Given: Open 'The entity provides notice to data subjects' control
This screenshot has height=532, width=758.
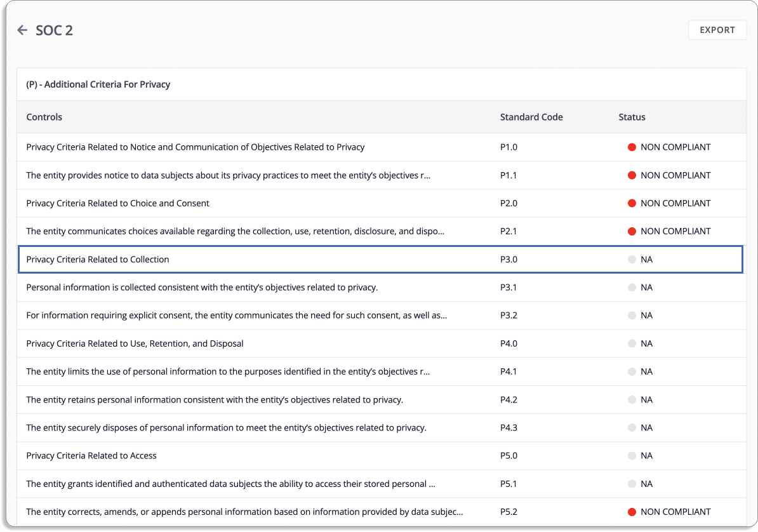Looking at the screenshot, I should pos(228,175).
